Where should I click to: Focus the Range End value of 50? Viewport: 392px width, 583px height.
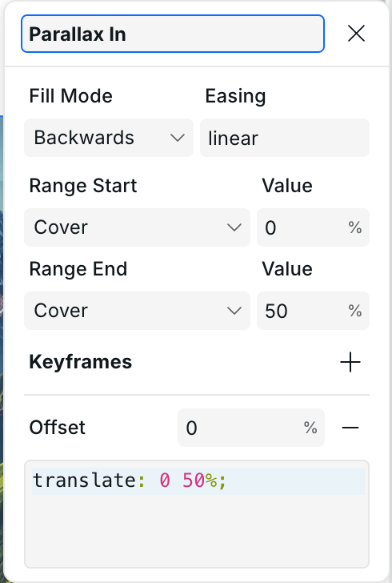313,311
